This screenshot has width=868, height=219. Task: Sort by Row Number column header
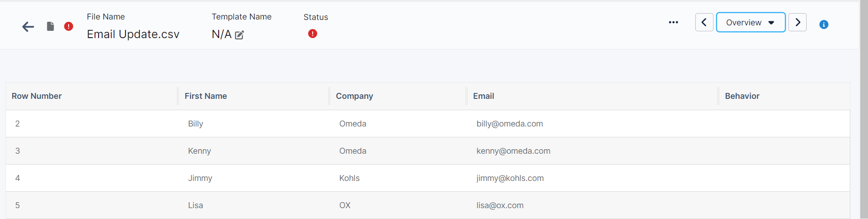[x=37, y=96]
